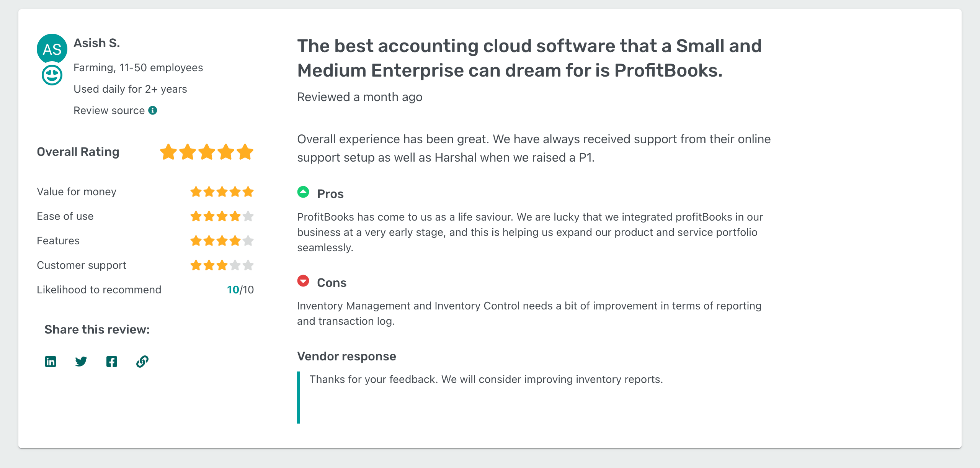Image resolution: width=980 pixels, height=468 pixels.
Task: Click the green Pros arrow icon
Action: coord(303,193)
